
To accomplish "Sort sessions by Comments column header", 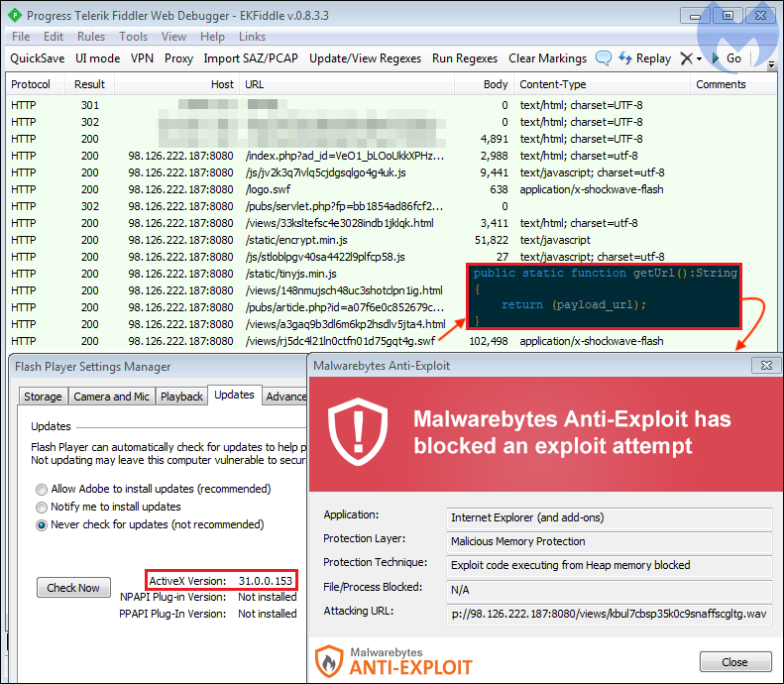I will [x=733, y=84].
